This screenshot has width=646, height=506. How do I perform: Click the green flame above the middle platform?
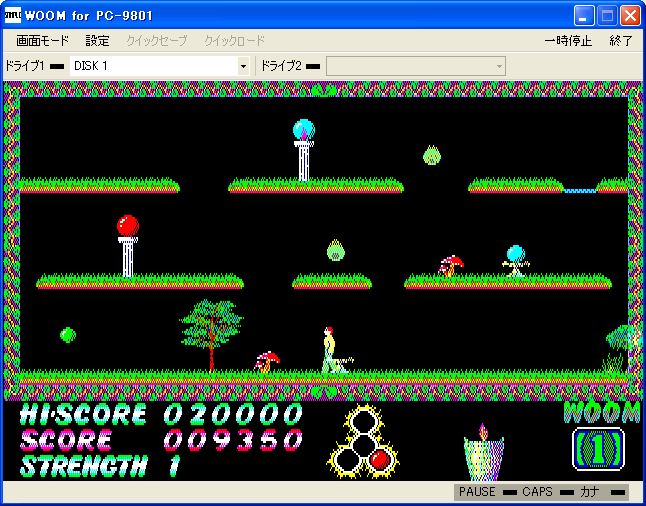[x=336, y=250]
